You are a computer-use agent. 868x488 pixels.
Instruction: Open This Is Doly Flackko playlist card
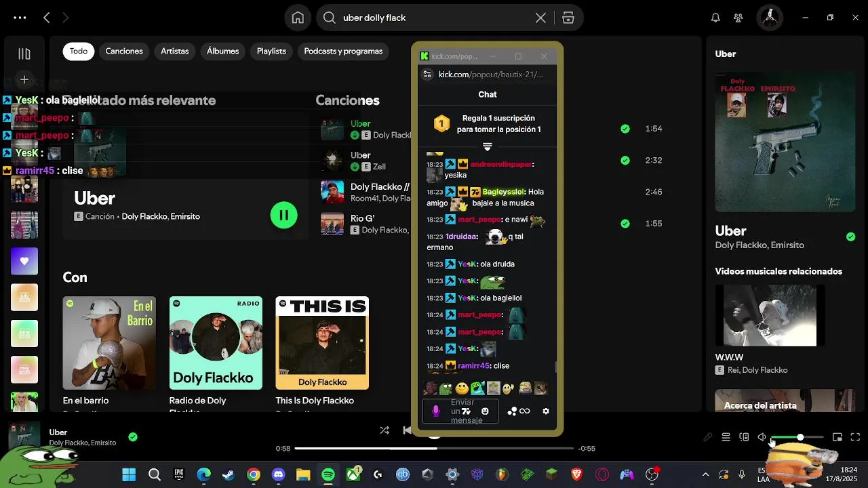pyautogui.click(x=322, y=352)
